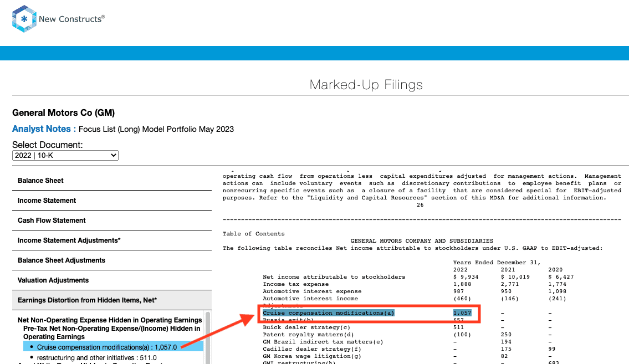
Task: Click the 2020 column header
Action: coord(555,270)
